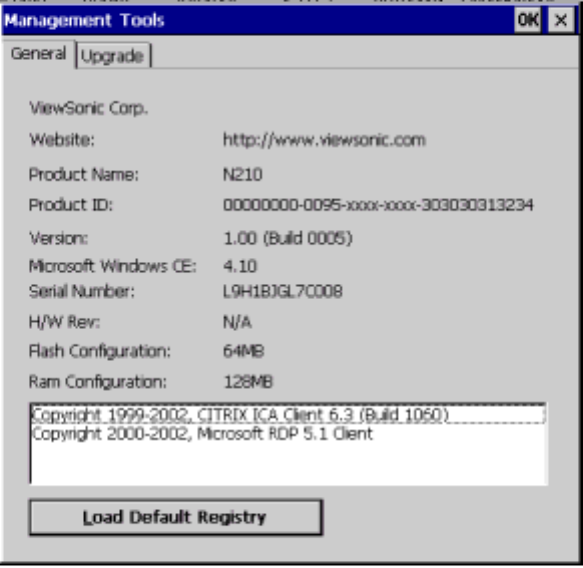The image size is (583, 568).
Task: Click the Version 1.00 Build 0005 text
Action: click(288, 238)
